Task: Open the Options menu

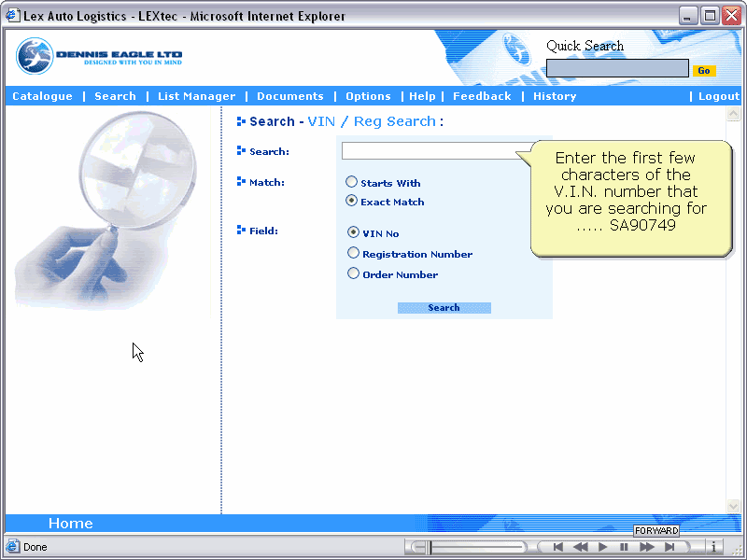Action: [368, 96]
